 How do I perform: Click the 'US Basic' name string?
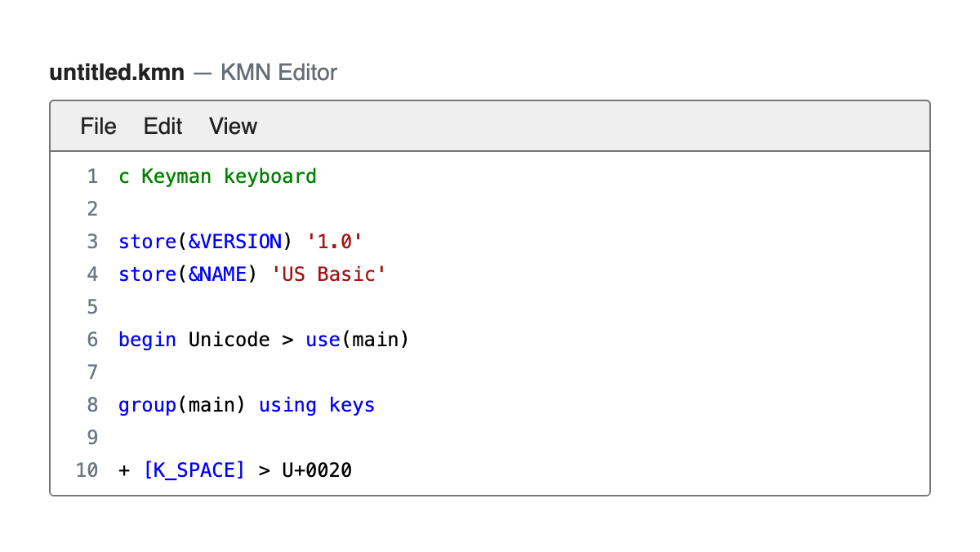(x=327, y=274)
